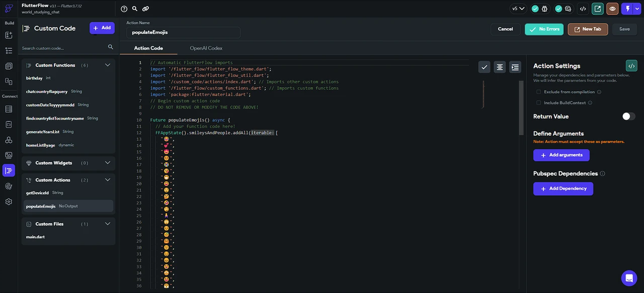
Task: Open the Storyboard sidebar icon
Action: click(x=9, y=81)
